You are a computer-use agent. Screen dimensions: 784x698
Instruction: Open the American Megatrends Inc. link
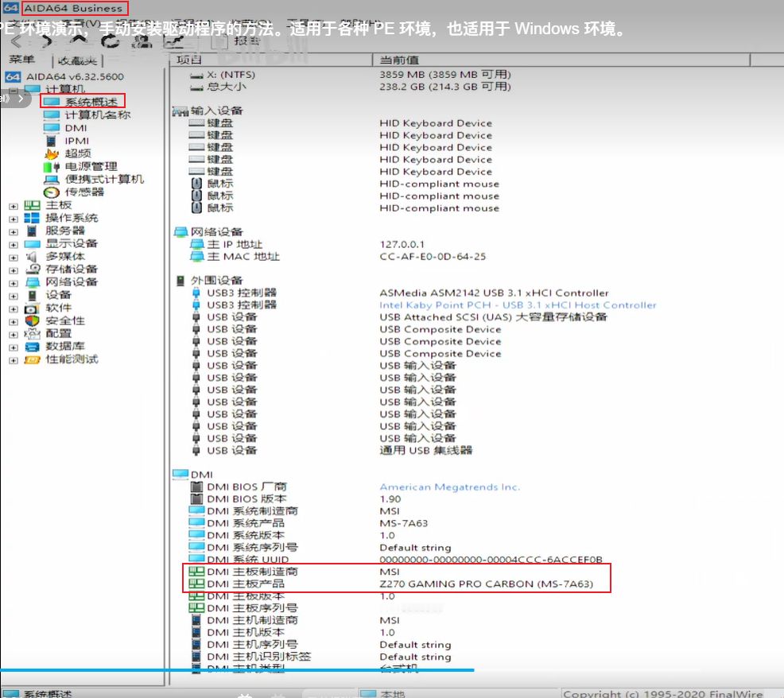pyautogui.click(x=449, y=487)
